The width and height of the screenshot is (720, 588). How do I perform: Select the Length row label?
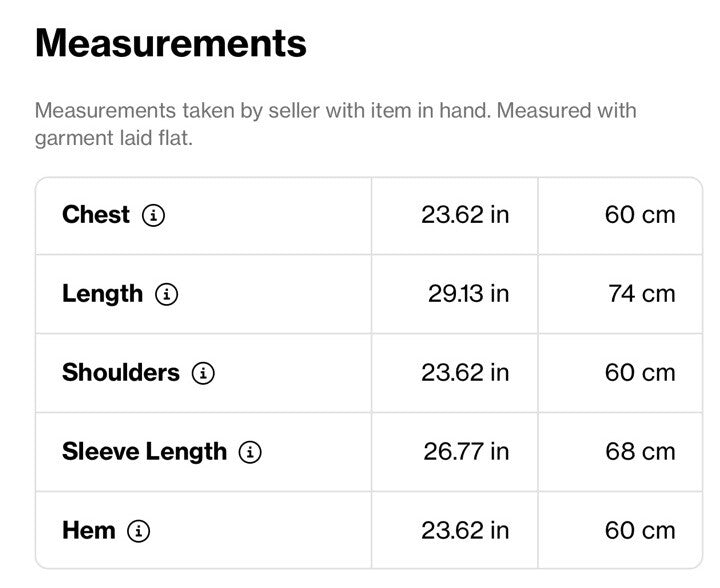(x=102, y=294)
